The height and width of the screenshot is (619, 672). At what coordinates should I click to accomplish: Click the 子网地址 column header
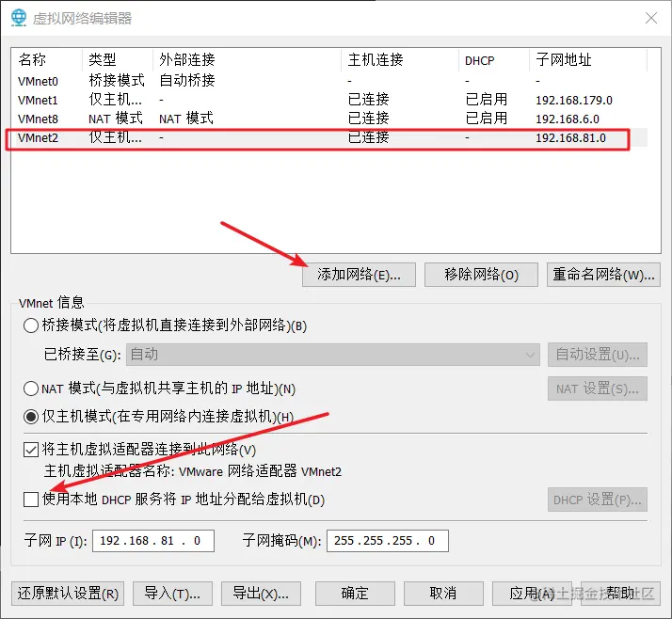click(x=588, y=59)
